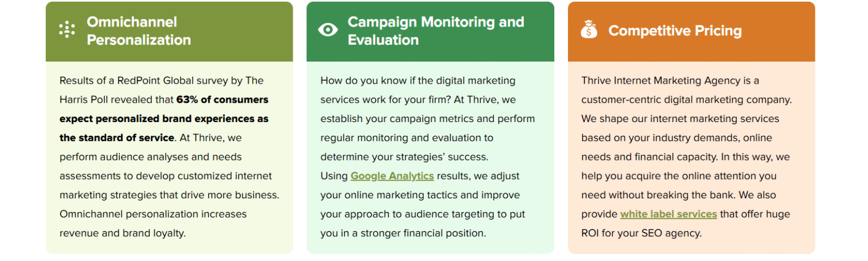Click the eye icon for Campaign Monitoring
This screenshot has height=261, width=868.
328,30
